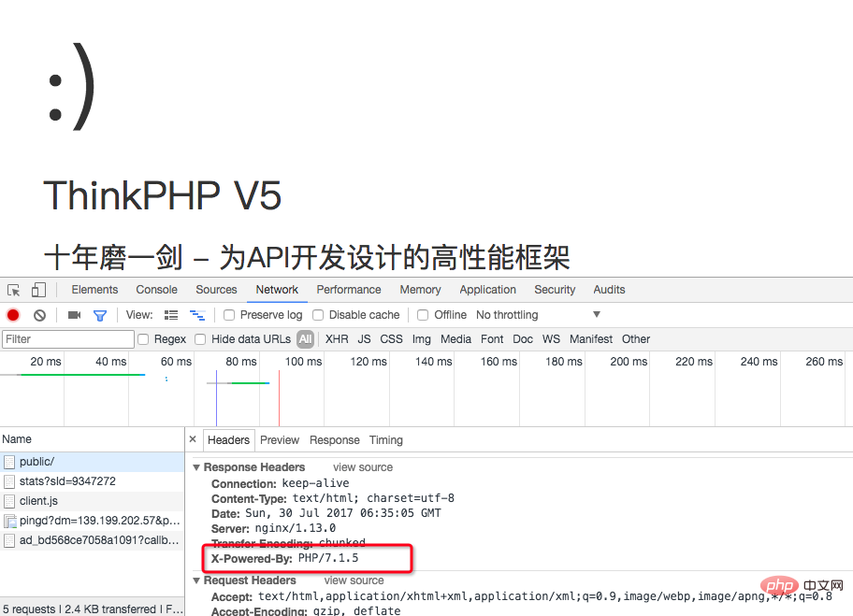853x616 pixels.
Task: Collapse the Request Headers section
Action: click(196, 580)
